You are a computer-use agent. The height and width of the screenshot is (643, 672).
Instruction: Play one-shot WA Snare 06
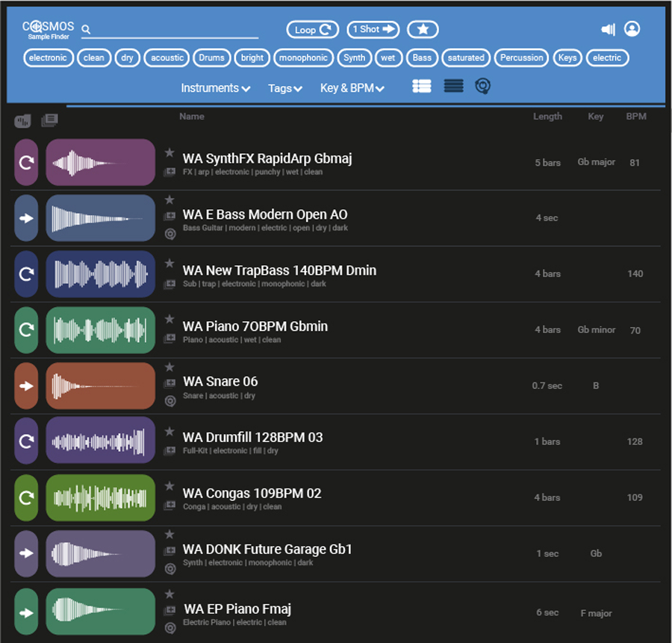pos(26,386)
